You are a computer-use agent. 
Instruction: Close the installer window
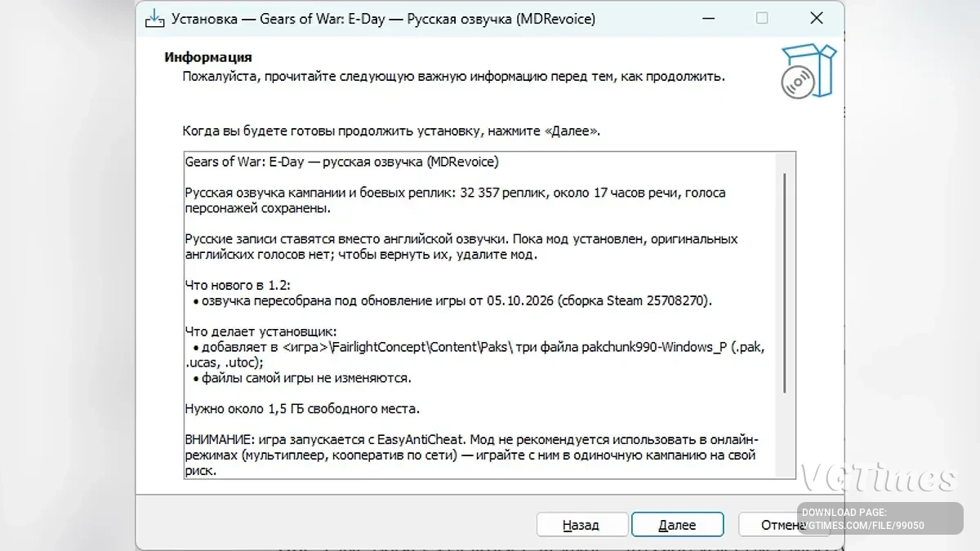tap(816, 18)
